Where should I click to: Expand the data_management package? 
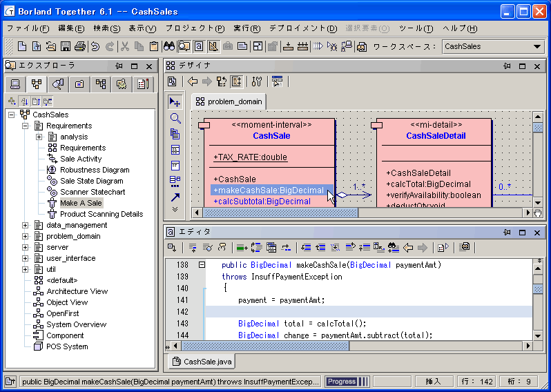[26, 225]
